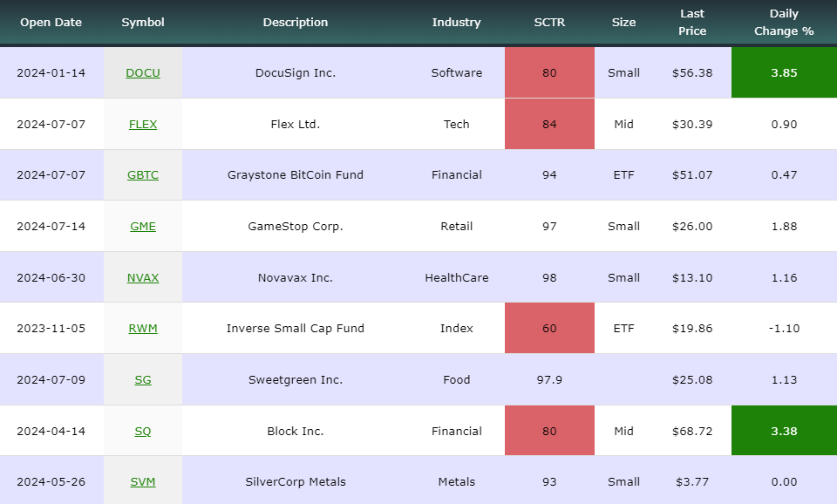The height and width of the screenshot is (504, 837).
Task: Click the $56.38 last price
Action: (x=692, y=72)
